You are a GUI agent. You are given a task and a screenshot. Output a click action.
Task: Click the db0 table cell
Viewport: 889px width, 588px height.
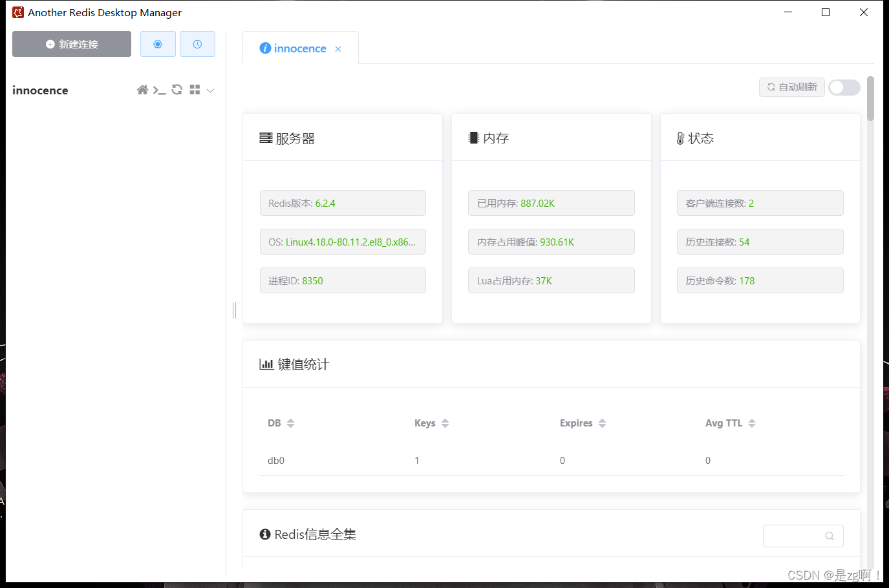(276, 461)
